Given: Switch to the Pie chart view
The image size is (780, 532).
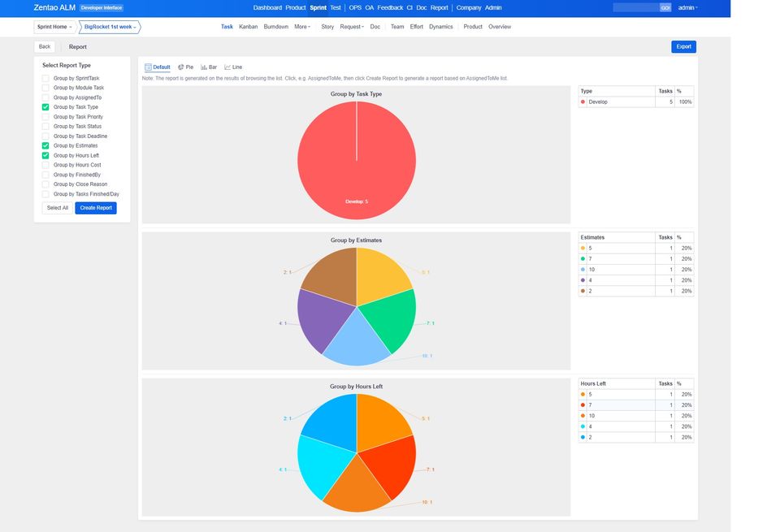Looking at the screenshot, I should tap(185, 67).
